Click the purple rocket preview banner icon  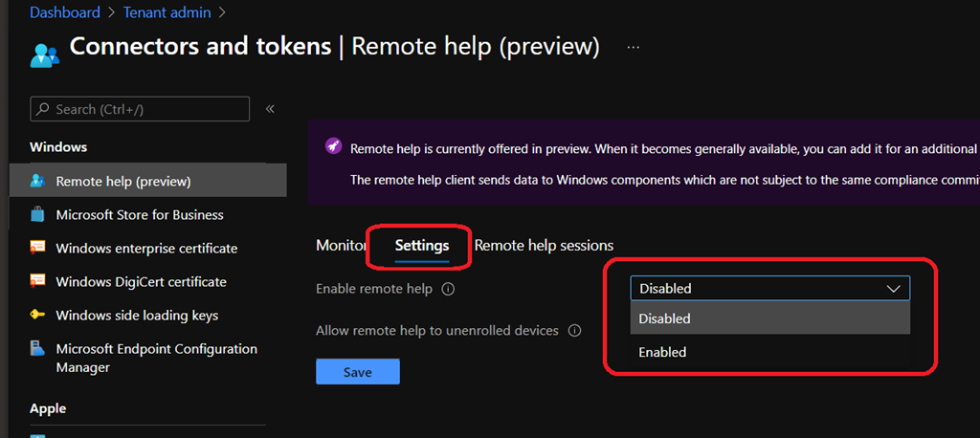332,146
